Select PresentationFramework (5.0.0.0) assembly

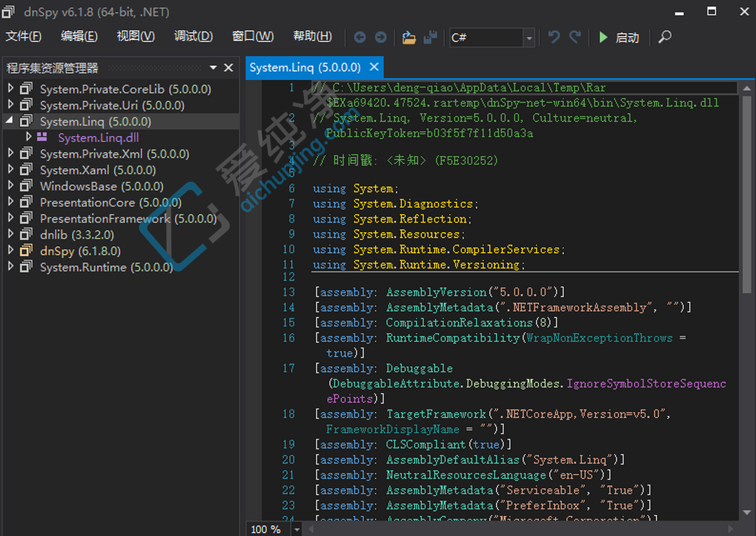pos(129,219)
